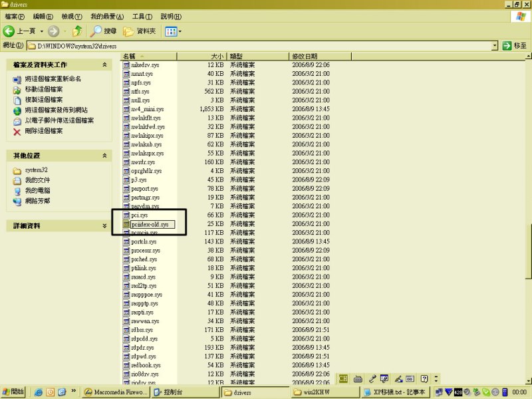The image size is (532, 399).
Task: Open 我的文件 from other places
Action: pyautogui.click(x=37, y=180)
